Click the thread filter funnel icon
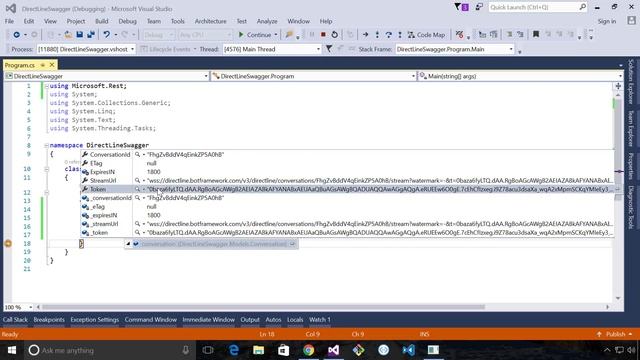 pyautogui.click(x=329, y=49)
